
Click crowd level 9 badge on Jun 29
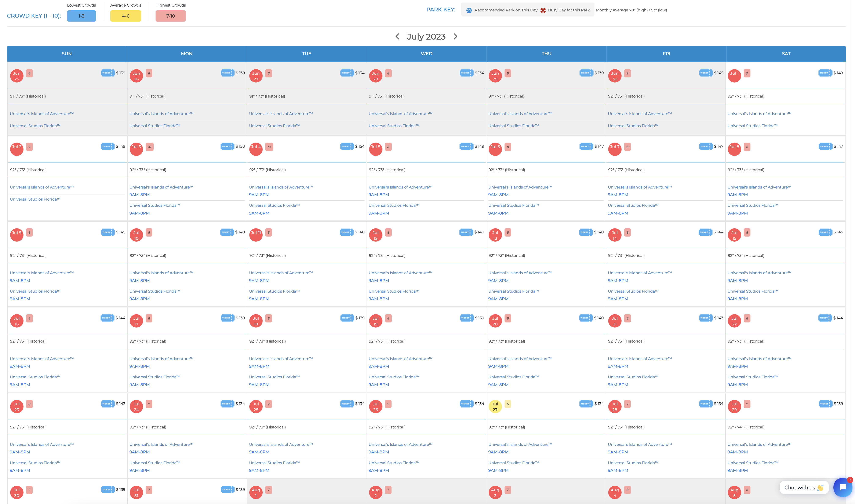pos(507,73)
